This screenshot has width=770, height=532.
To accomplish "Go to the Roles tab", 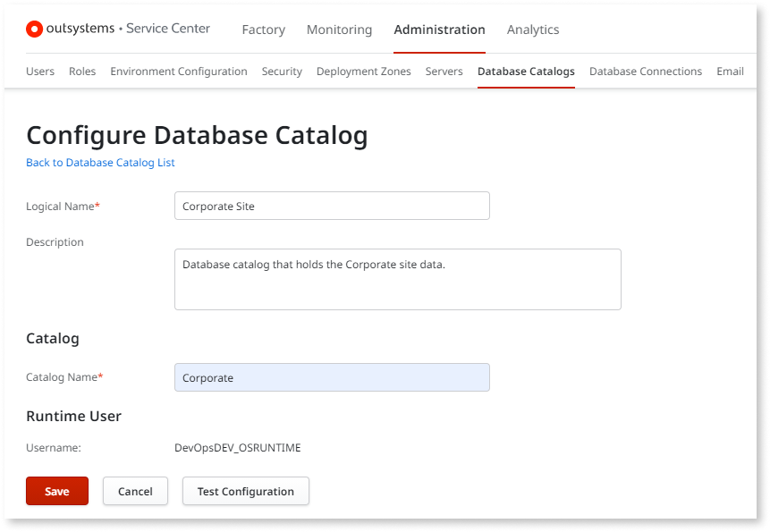I will 82,72.
